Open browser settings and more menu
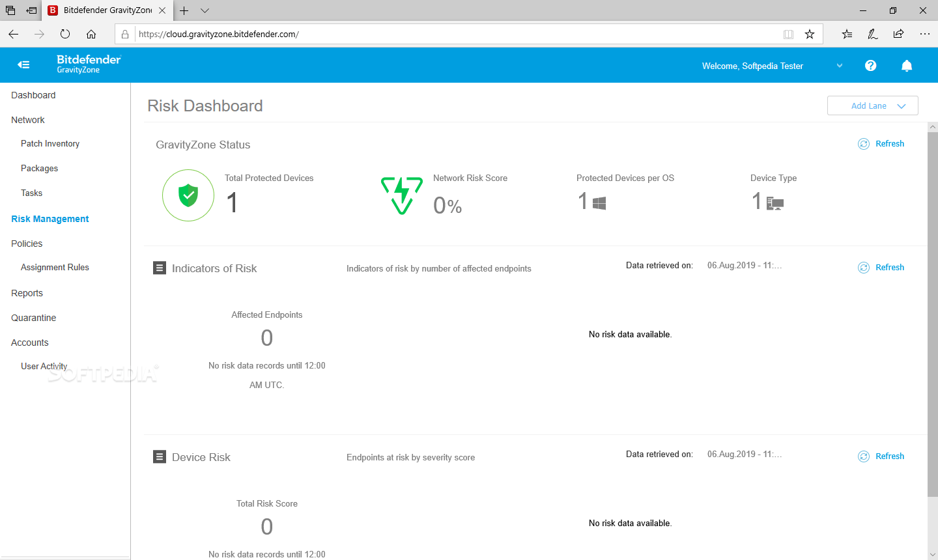 click(925, 34)
